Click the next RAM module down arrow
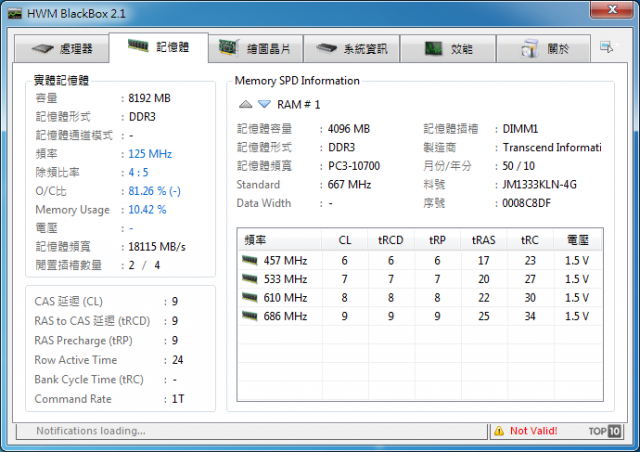 pos(264,104)
